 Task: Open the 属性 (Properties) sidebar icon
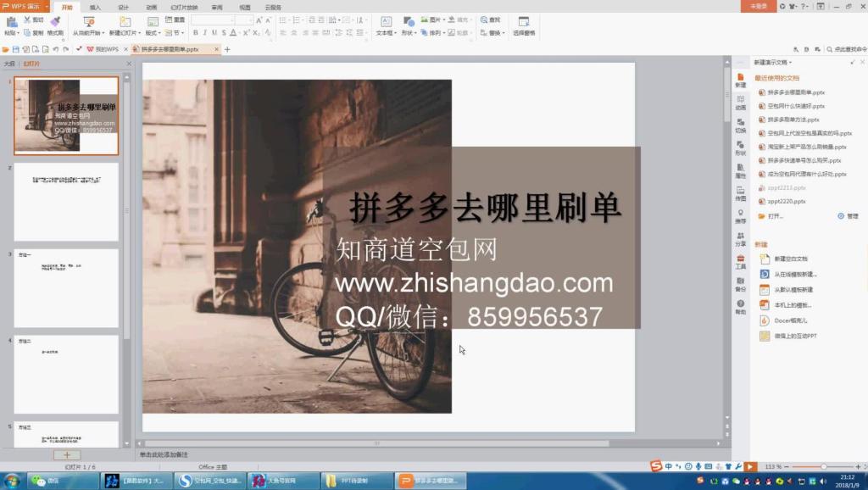pos(740,171)
